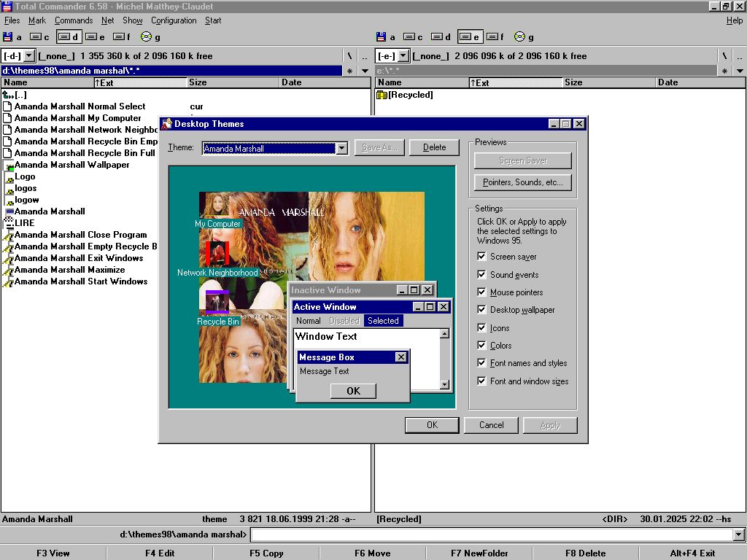Disable the Mouse pointers setting
This screenshot has height=560, width=747.
(481, 292)
